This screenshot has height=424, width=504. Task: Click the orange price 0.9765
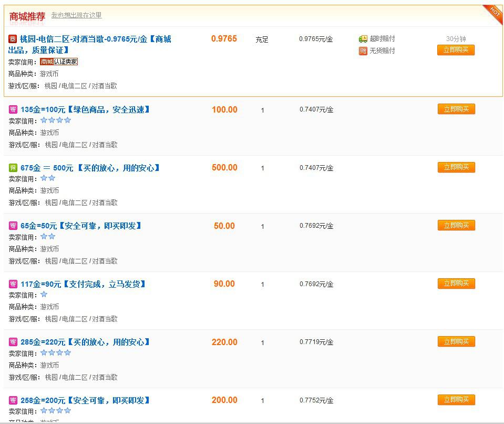click(x=224, y=38)
